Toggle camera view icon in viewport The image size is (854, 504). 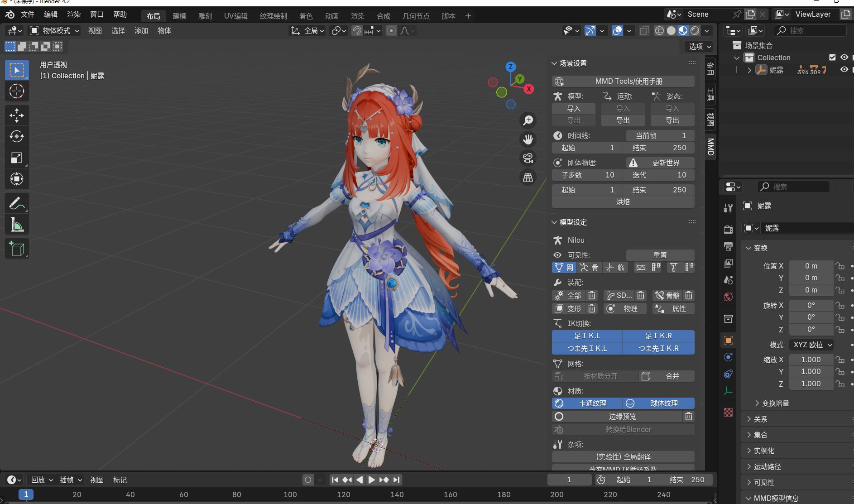pyautogui.click(x=528, y=158)
